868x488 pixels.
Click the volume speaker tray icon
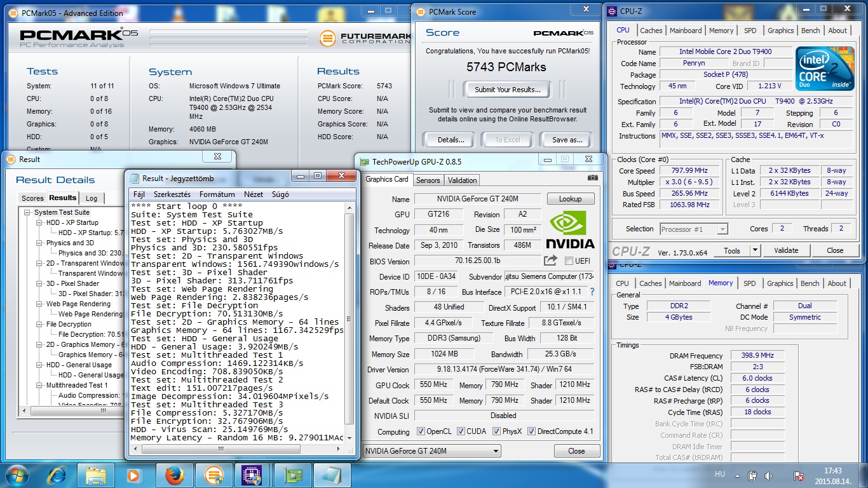tap(768, 475)
